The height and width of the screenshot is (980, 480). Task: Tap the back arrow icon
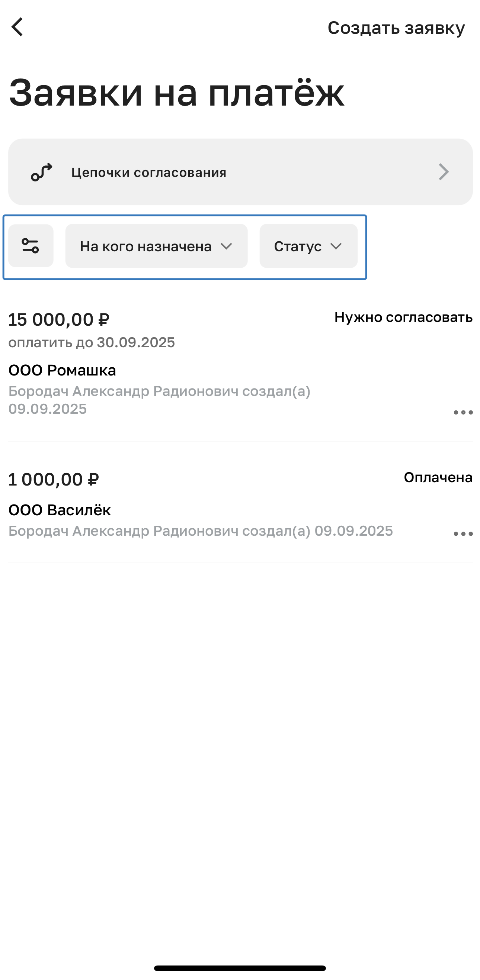[x=17, y=27]
